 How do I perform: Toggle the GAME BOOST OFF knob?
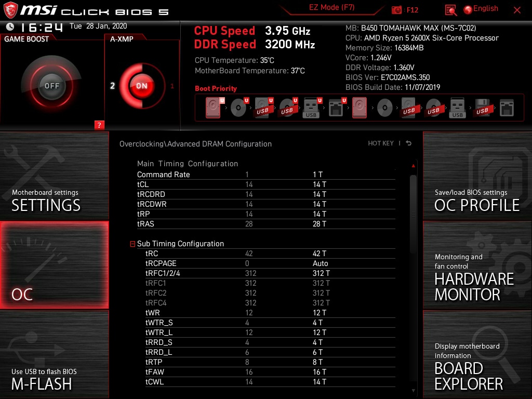click(x=51, y=86)
